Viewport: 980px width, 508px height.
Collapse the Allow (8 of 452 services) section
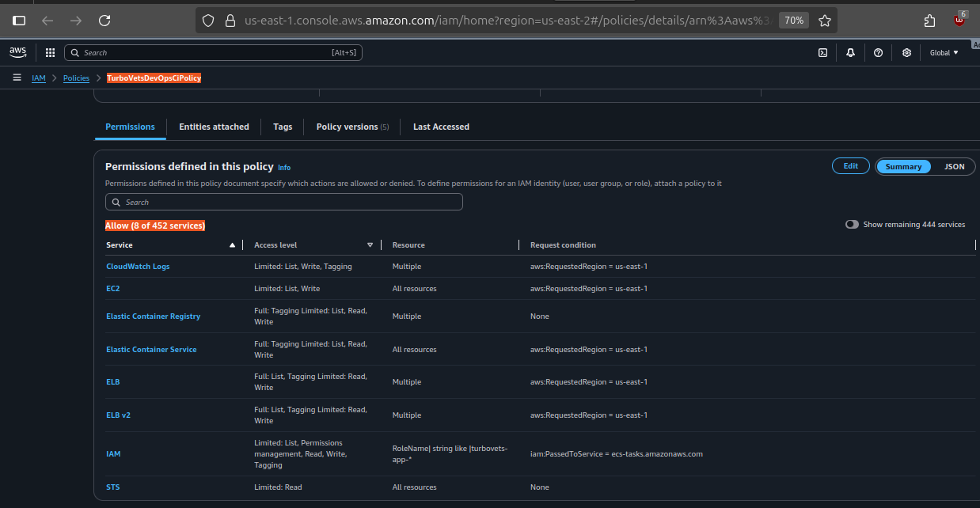point(155,225)
